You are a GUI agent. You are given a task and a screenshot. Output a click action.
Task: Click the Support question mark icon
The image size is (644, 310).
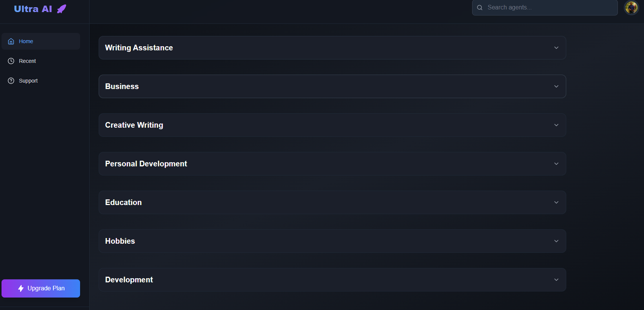pos(11,81)
